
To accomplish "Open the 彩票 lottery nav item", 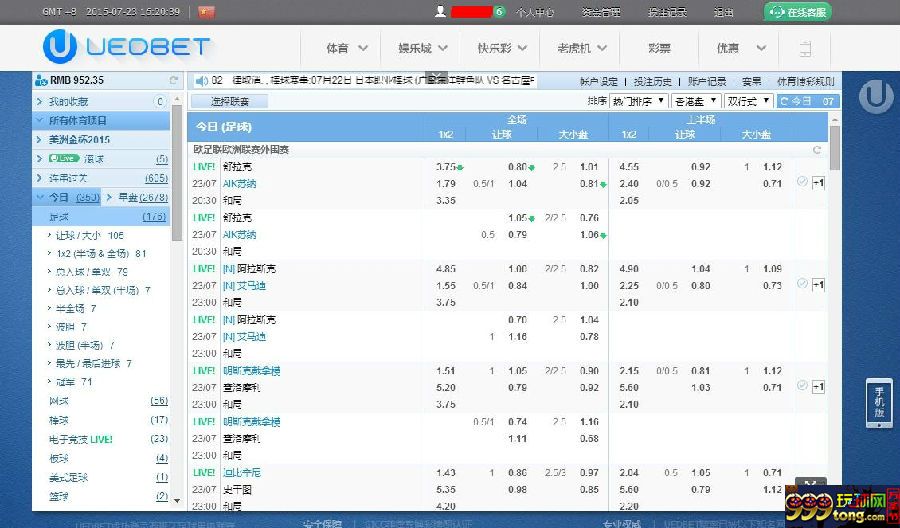I will pyautogui.click(x=659, y=48).
